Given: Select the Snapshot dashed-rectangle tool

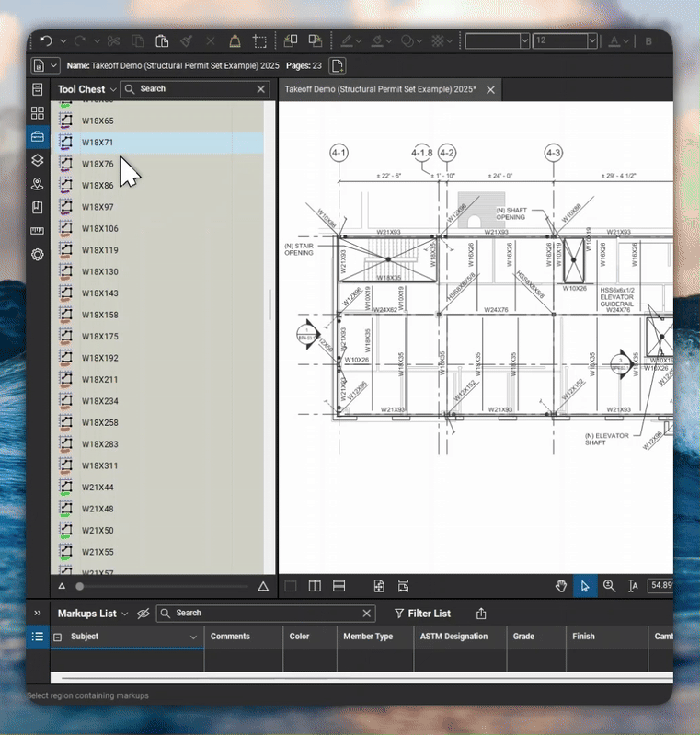Looking at the screenshot, I should [x=259, y=41].
